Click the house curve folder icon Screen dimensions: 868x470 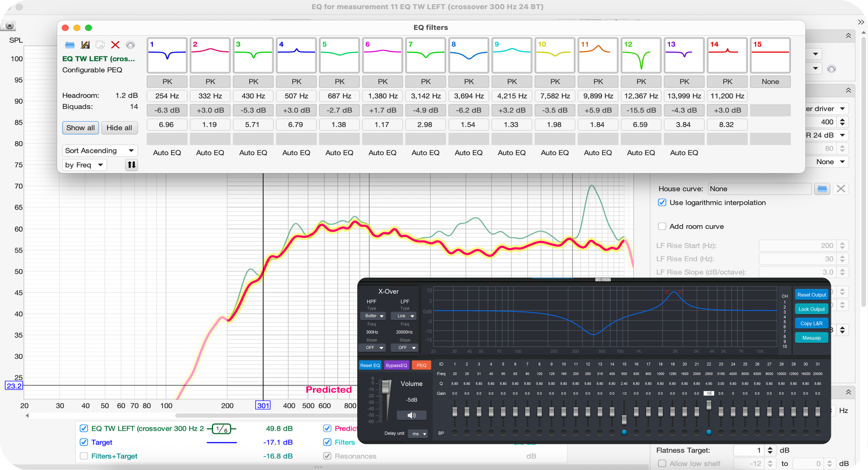click(822, 189)
